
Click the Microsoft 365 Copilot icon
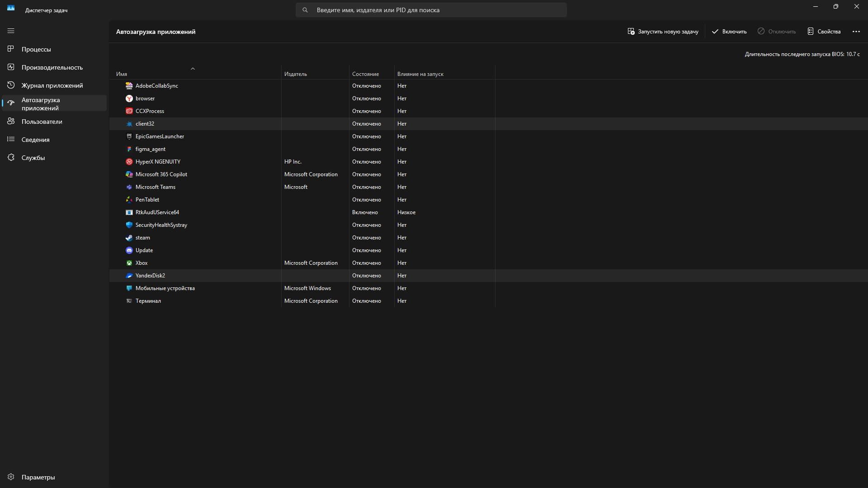[129, 174]
